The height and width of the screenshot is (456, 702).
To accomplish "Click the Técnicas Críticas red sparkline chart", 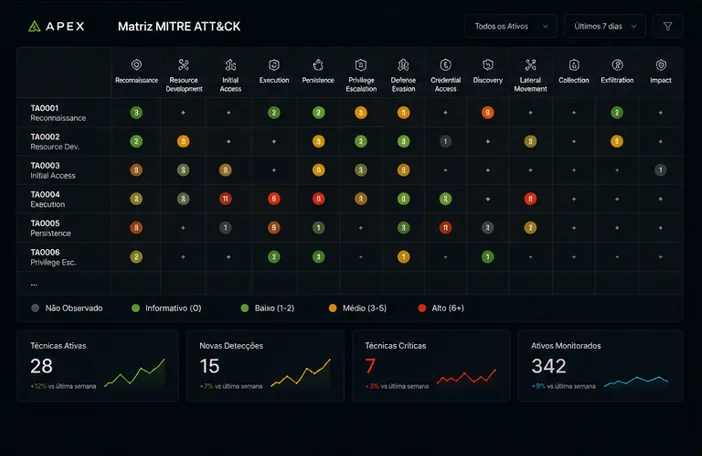I will click(x=466, y=376).
